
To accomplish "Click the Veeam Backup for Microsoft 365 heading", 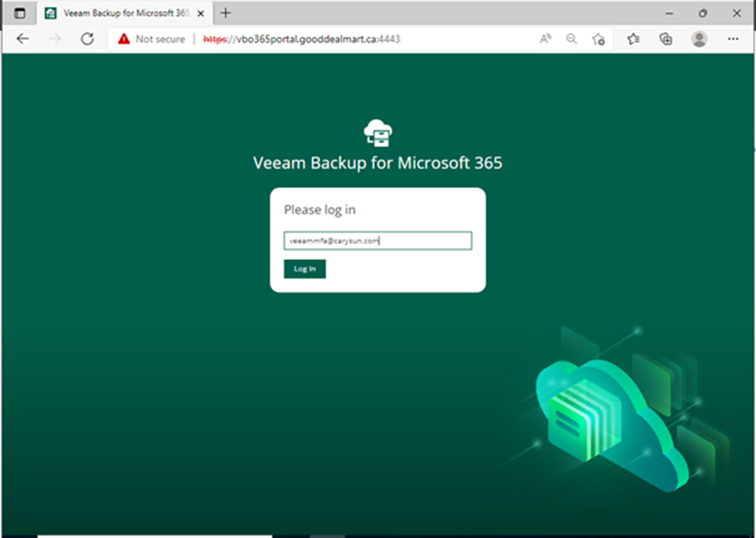I will 378,163.
